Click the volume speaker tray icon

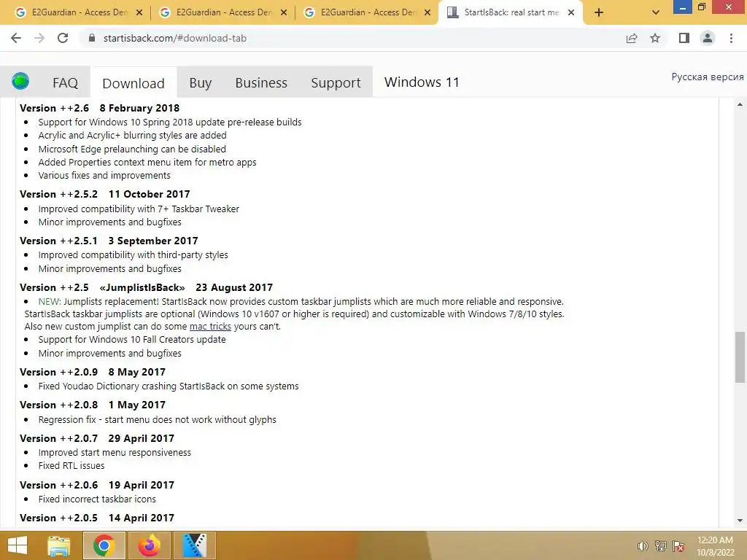[x=643, y=546]
